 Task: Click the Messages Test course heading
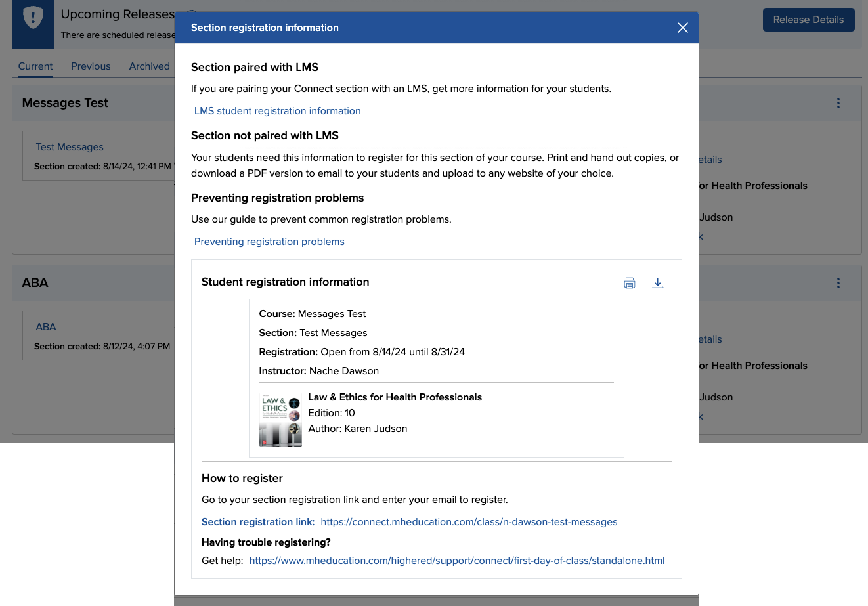pyautogui.click(x=65, y=103)
